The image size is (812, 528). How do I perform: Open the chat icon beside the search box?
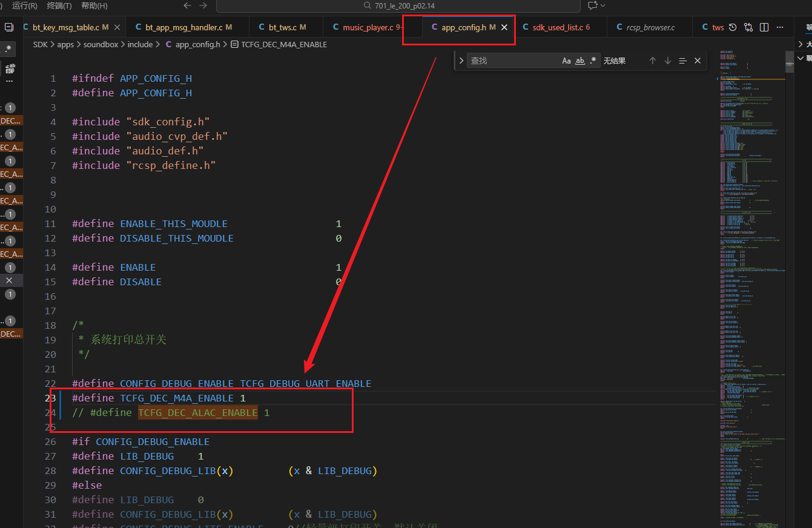(x=592, y=5)
